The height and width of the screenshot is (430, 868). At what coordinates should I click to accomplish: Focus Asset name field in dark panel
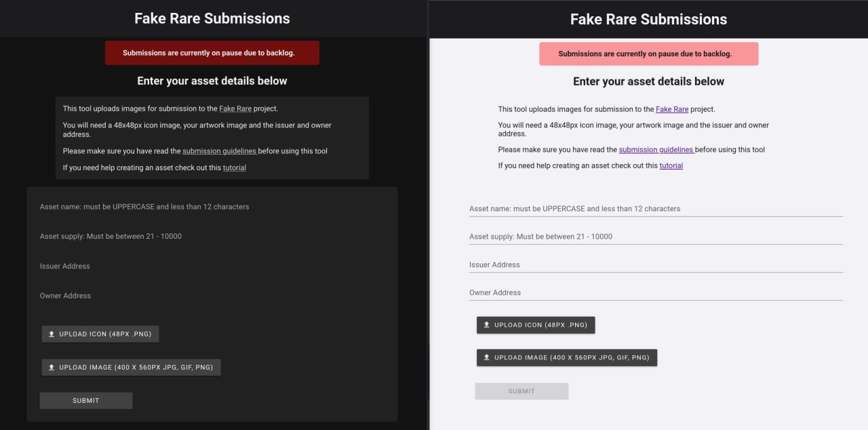coord(212,207)
